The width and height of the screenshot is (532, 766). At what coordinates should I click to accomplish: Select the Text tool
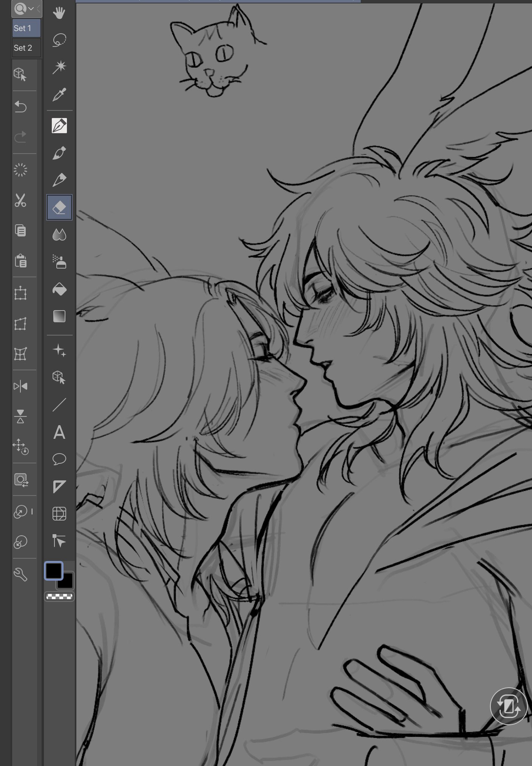pos(59,432)
